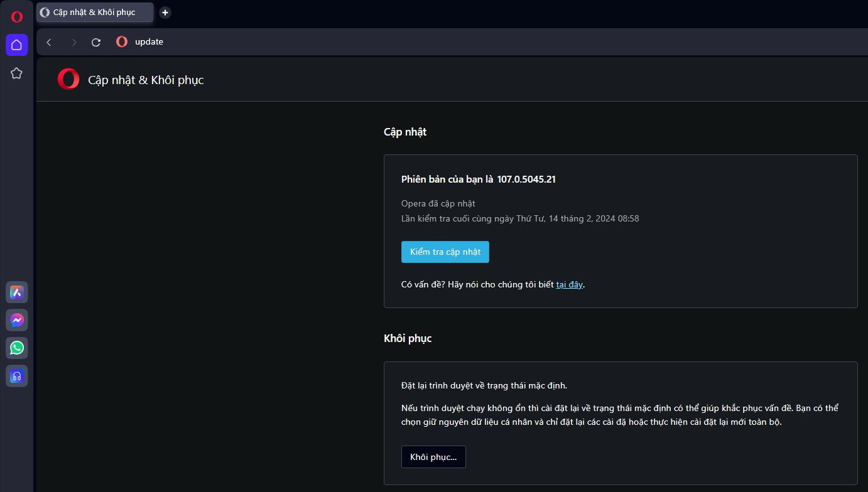Click the Opera icon in the address bar
Image resolution: width=868 pixels, height=492 pixels.
(x=122, y=42)
